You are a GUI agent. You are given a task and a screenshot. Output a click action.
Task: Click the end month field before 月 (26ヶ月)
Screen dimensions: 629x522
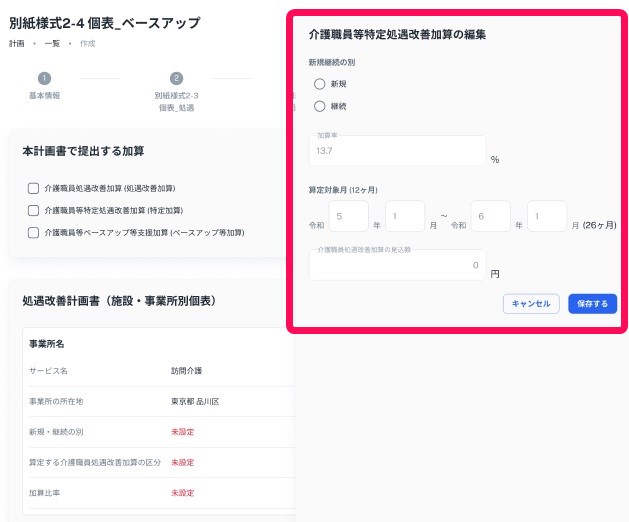[x=547, y=216]
